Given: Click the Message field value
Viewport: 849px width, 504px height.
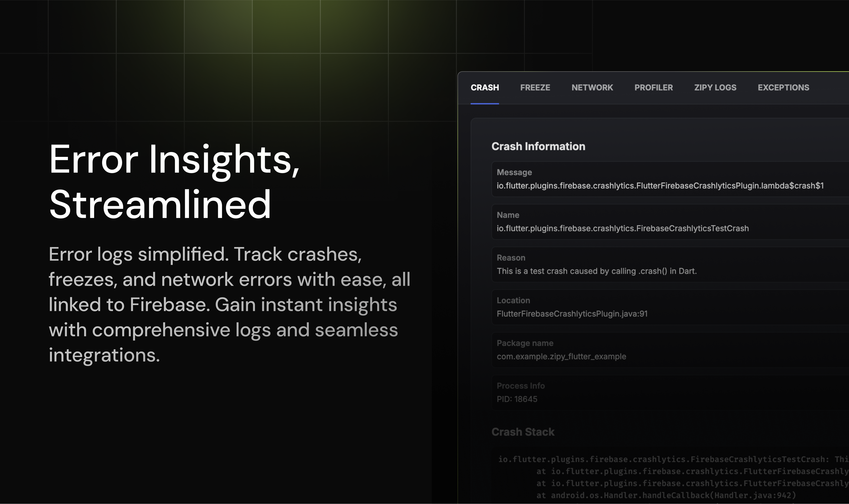Looking at the screenshot, I should tap(660, 186).
